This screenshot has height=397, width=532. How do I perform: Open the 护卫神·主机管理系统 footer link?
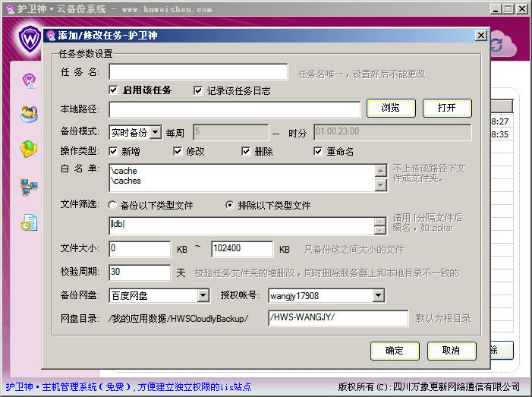128,387
